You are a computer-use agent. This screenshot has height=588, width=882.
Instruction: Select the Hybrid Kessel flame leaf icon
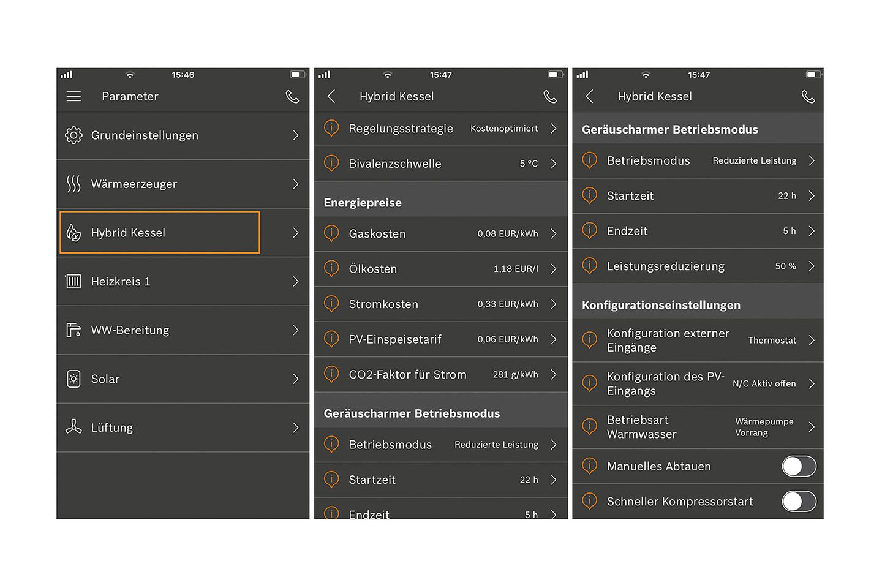73,233
